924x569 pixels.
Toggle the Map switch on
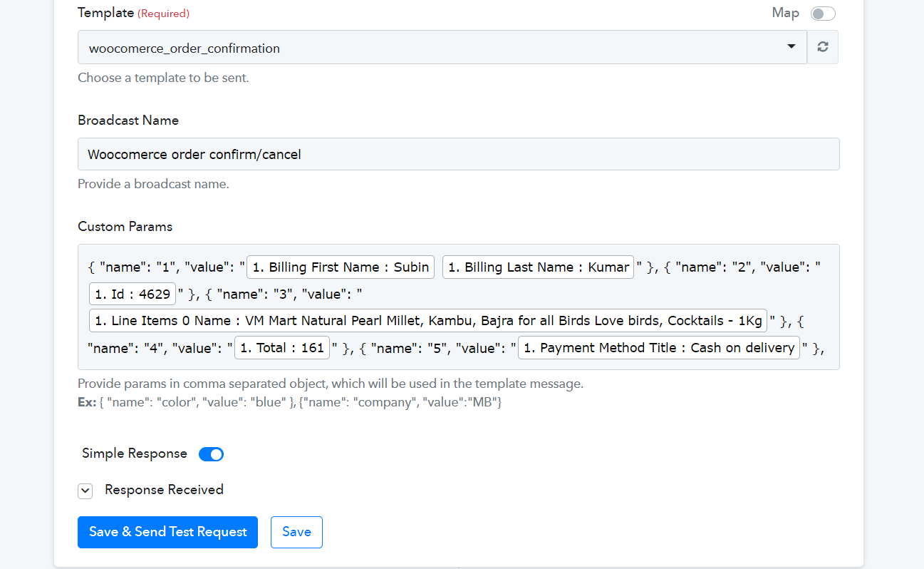click(823, 14)
